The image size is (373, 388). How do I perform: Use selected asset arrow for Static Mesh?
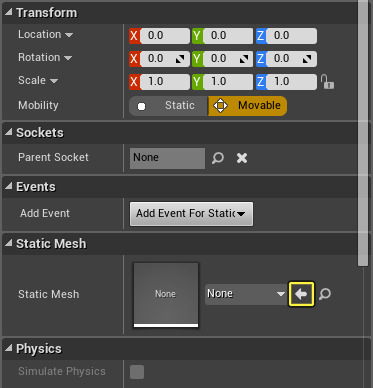coord(301,294)
